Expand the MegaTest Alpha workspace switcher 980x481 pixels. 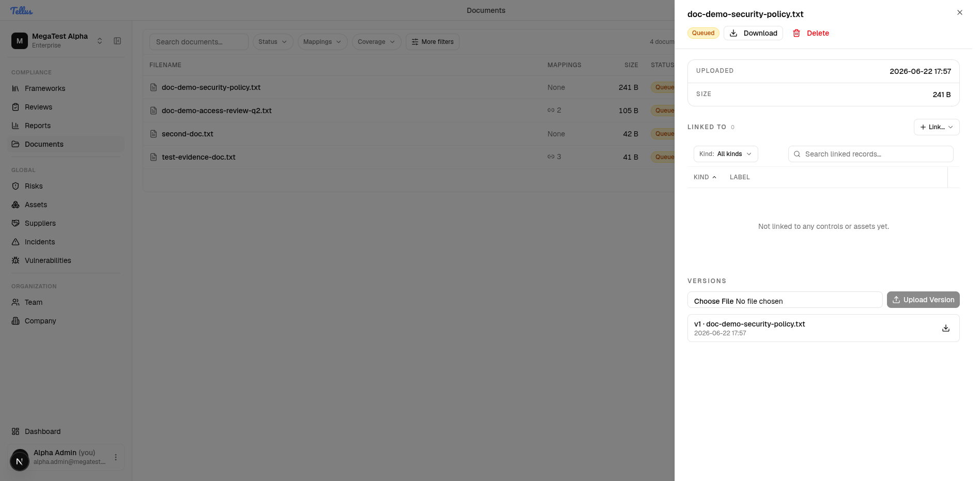tap(57, 40)
